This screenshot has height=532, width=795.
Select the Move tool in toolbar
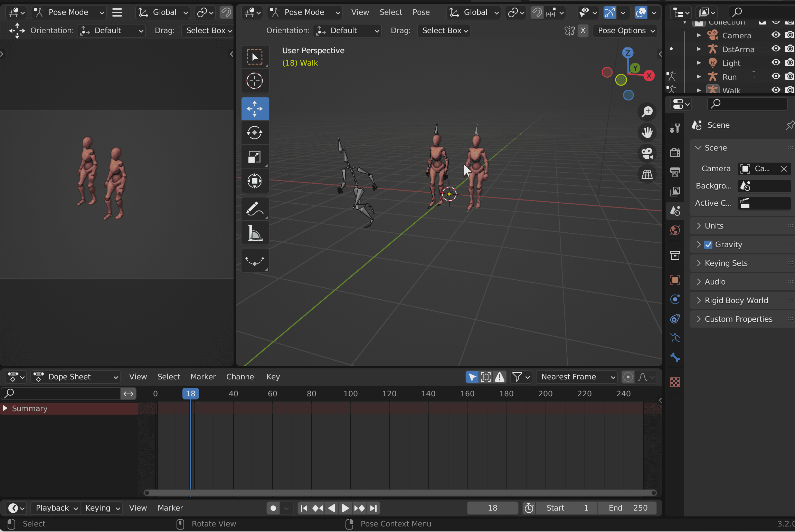coord(255,109)
